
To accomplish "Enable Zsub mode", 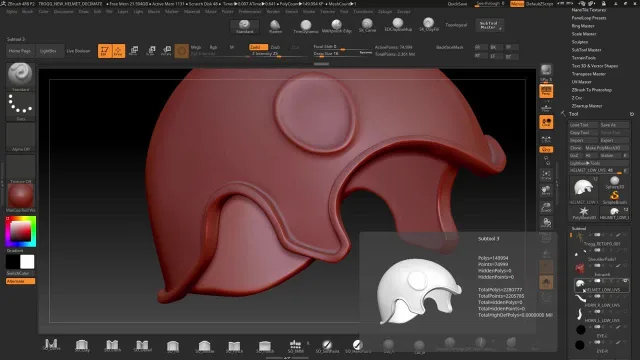I will tap(276, 47).
